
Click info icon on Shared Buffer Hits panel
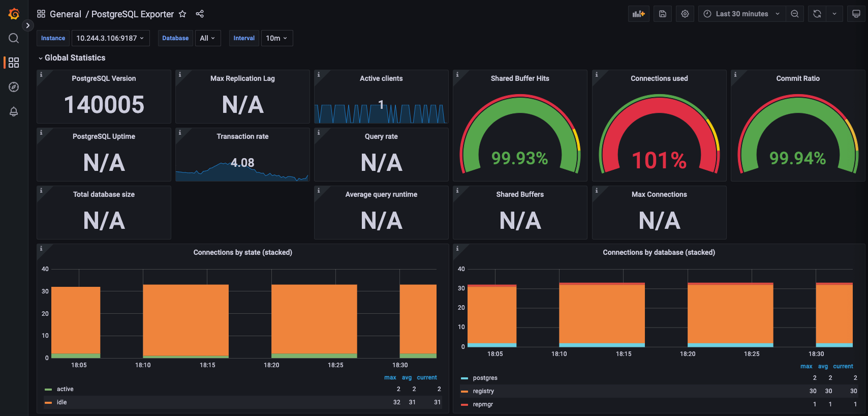click(x=457, y=74)
